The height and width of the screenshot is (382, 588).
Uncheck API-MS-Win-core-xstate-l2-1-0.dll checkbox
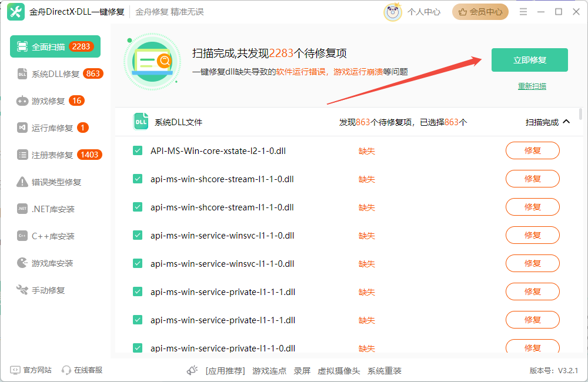138,151
